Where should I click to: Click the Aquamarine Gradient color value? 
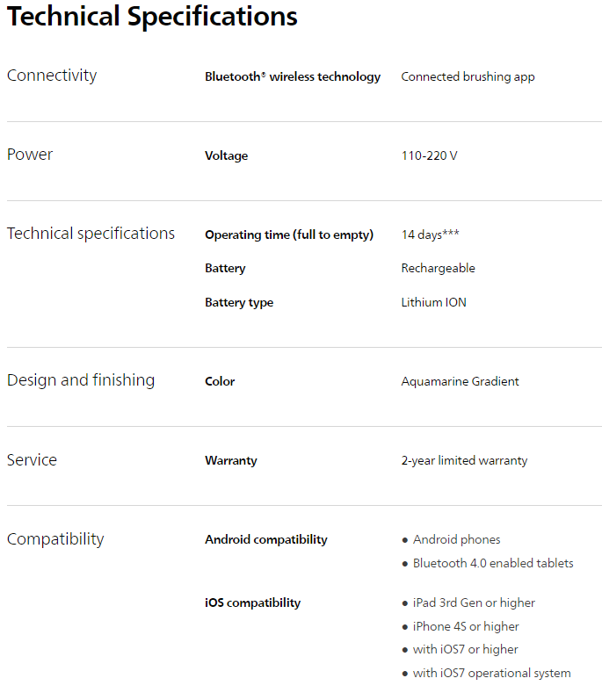pyautogui.click(x=460, y=381)
